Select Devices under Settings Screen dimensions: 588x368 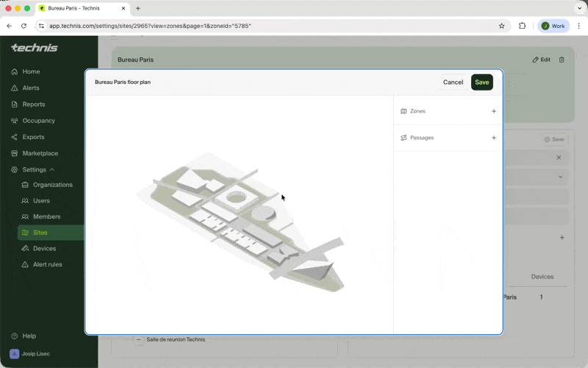tap(44, 249)
